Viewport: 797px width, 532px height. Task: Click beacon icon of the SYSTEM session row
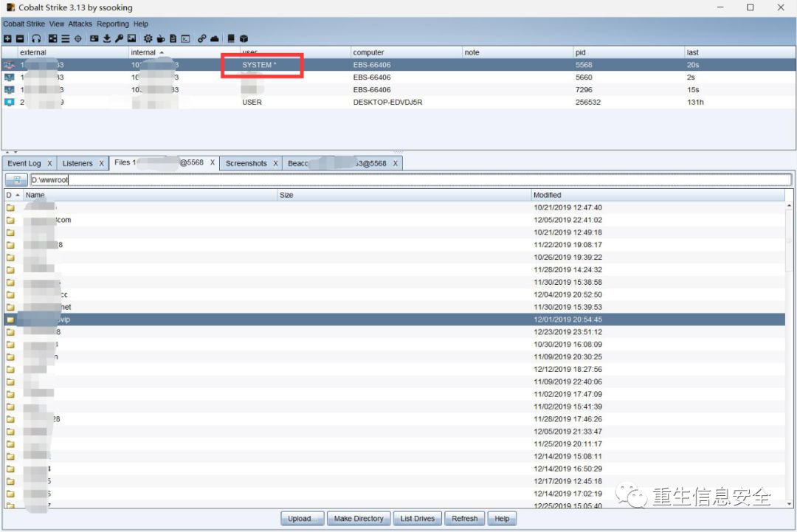click(9, 65)
